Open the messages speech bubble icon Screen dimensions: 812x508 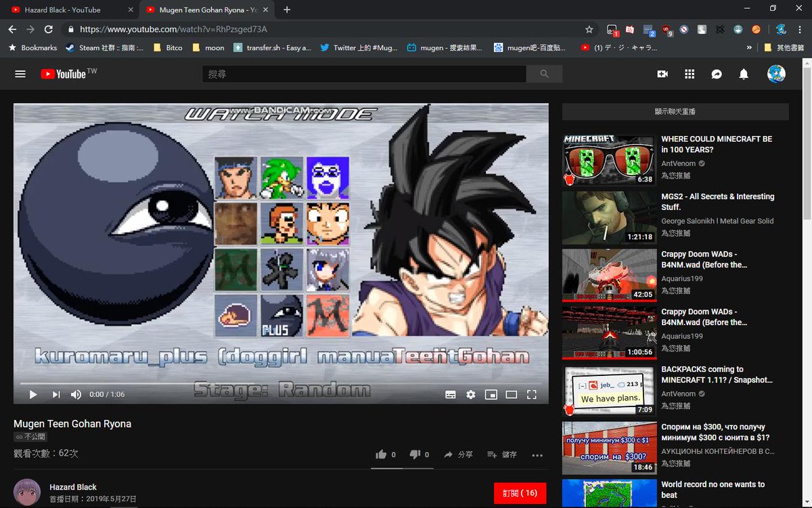pos(717,74)
